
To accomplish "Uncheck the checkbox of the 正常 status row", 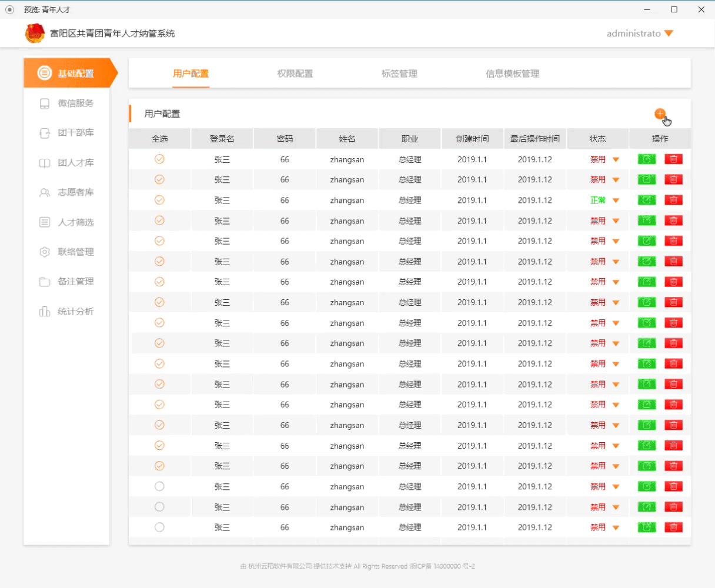I will click(x=159, y=200).
